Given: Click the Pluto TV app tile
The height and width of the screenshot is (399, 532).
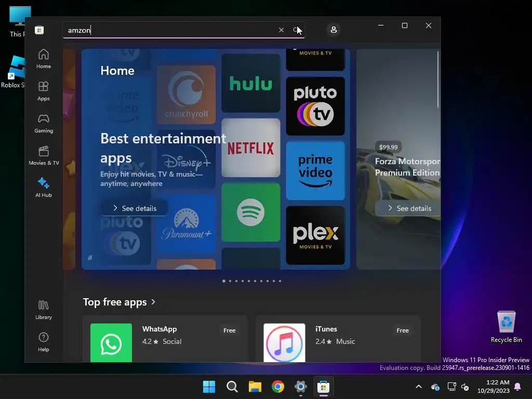Looking at the screenshot, I should [315, 106].
